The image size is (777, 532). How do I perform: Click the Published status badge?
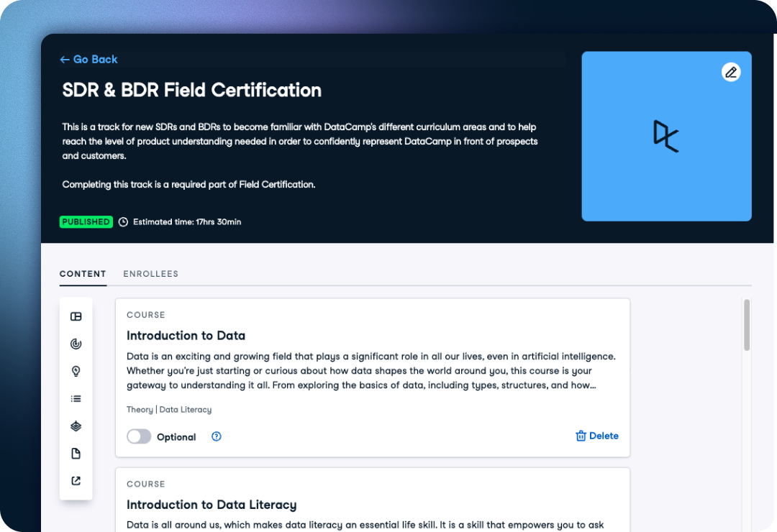tap(86, 222)
